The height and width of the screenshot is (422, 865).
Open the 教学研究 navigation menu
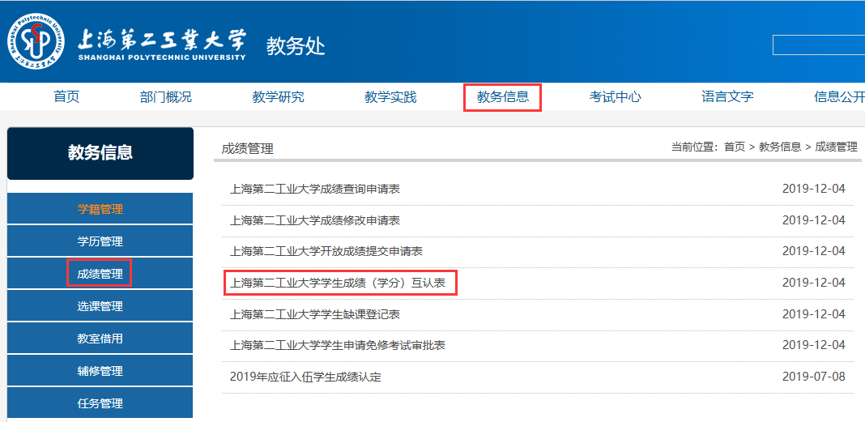(279, 97)
